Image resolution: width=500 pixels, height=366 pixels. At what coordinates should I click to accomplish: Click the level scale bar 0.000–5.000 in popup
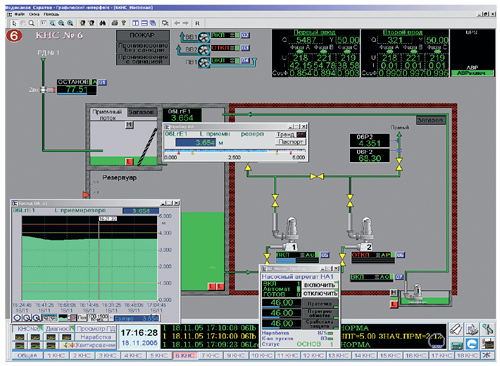pyautogui.click(x=235, y=152)
